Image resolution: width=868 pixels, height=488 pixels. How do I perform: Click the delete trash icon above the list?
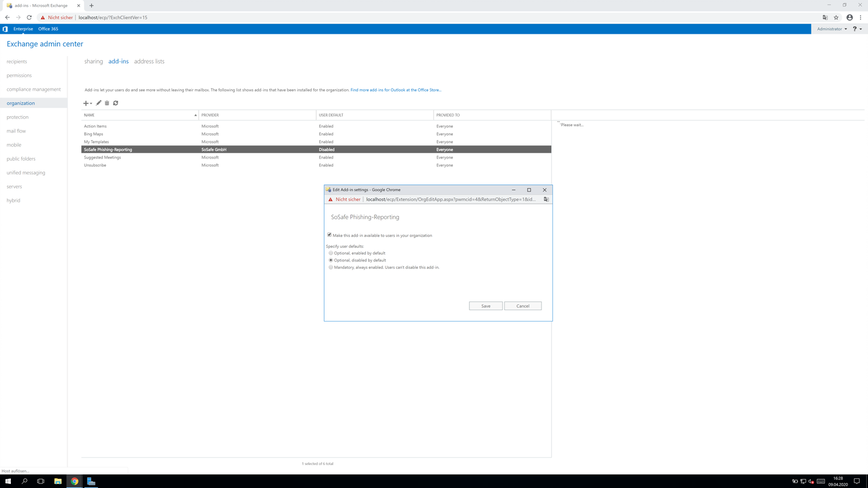click(107, 103)
